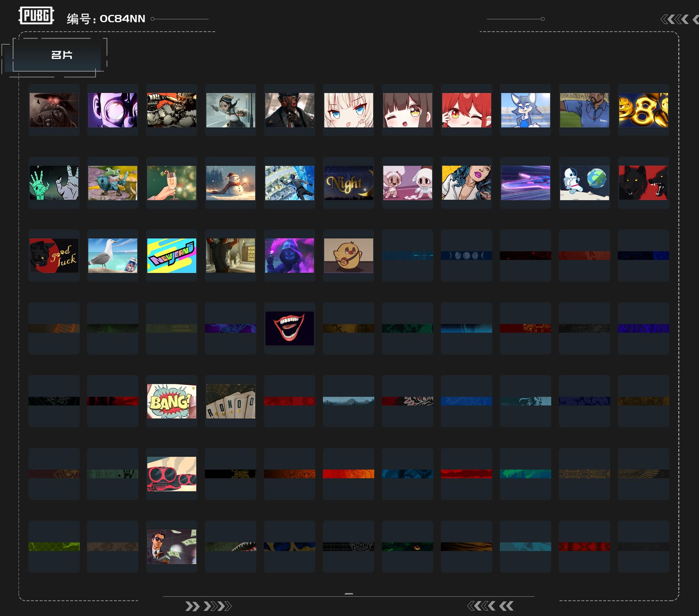Choose the gunner beast warrior nameplate
Viewport: 699px width, 616px height.
click(x=172, y=110)
